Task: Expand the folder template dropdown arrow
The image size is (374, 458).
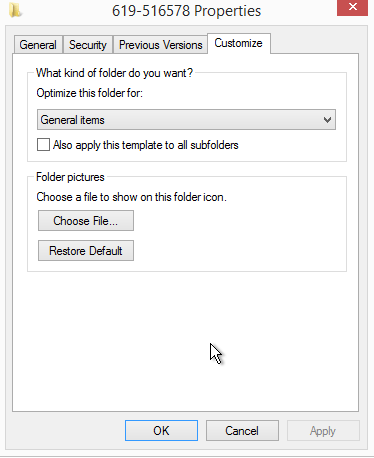Action: 327,120
